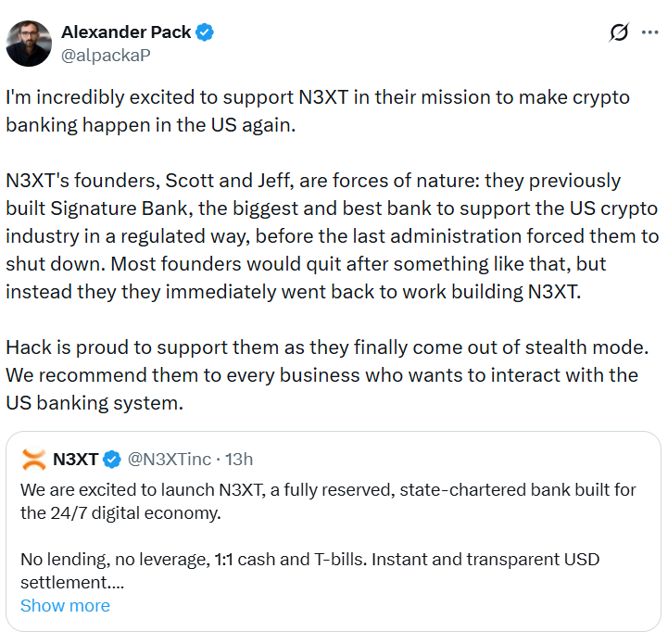The width and height of the screenshot is (668, 644).
Task: Click the N3XT account name in quoted post
Action: pyautogui.click(x=76, y=459)
